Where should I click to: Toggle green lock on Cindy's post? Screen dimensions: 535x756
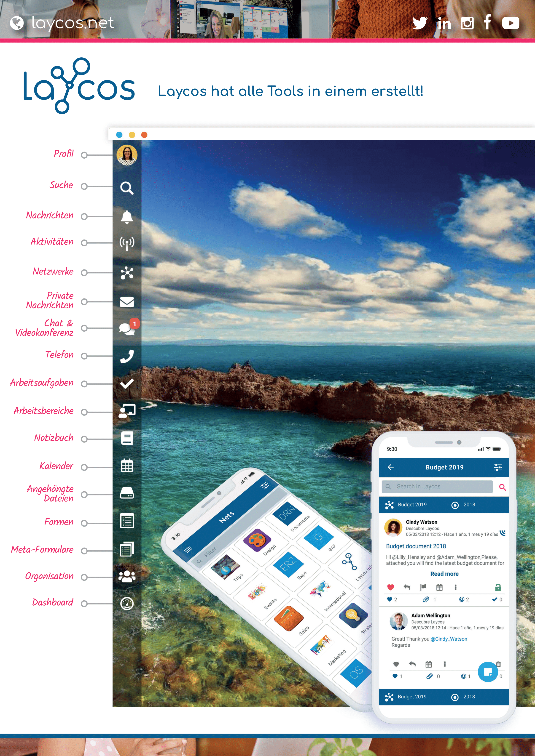pyautogui.click(x=498, y=587)
